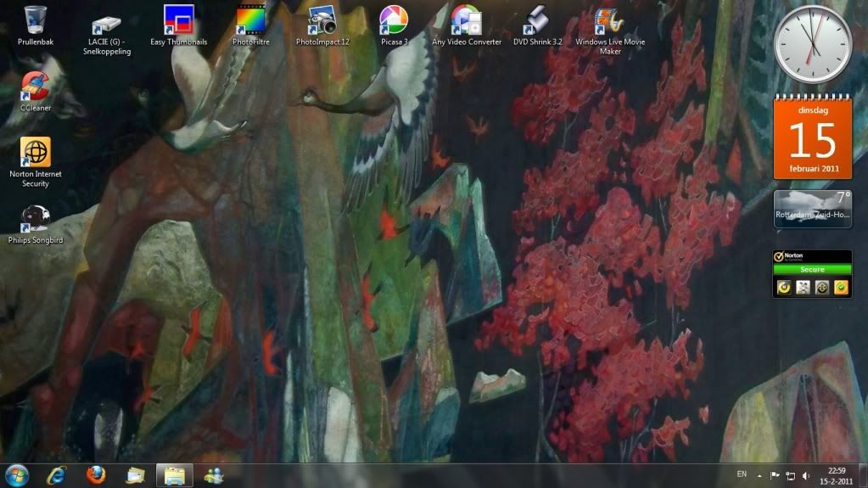
Task: Open network status tray icon
Action: click(x=791, y=476)
